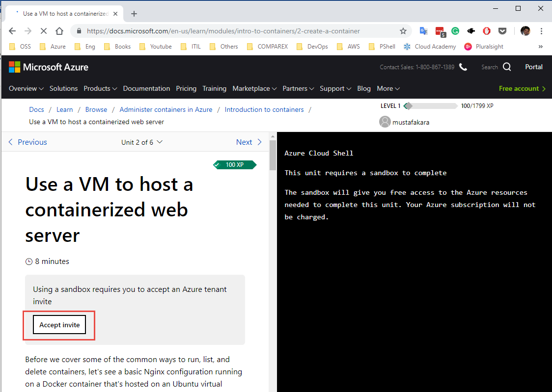This screenshot has width=552, height=392.
Task: Go to the Docs breadcrumb
Action: 37,109
